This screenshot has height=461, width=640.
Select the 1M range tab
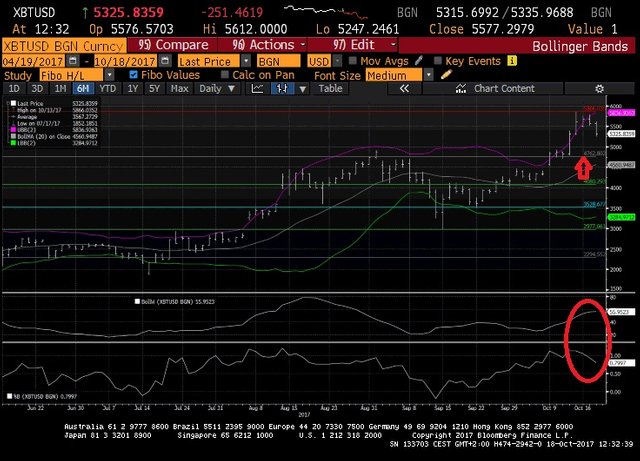(60, 89)
